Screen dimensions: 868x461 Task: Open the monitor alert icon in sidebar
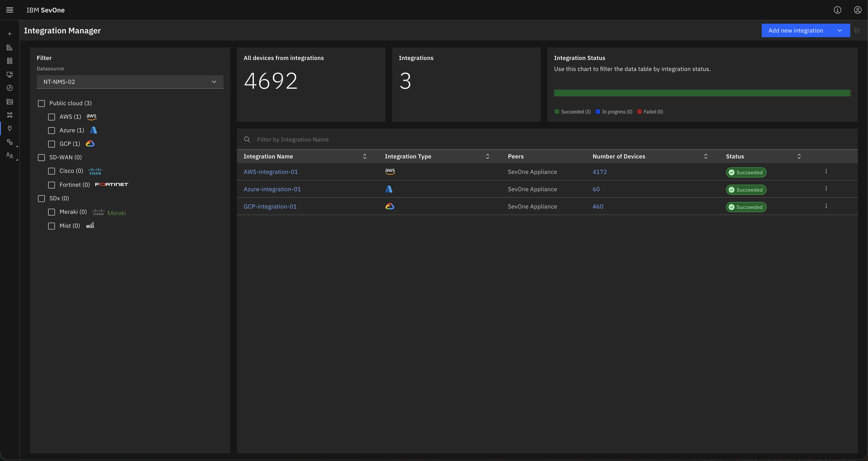coord(10,75)
